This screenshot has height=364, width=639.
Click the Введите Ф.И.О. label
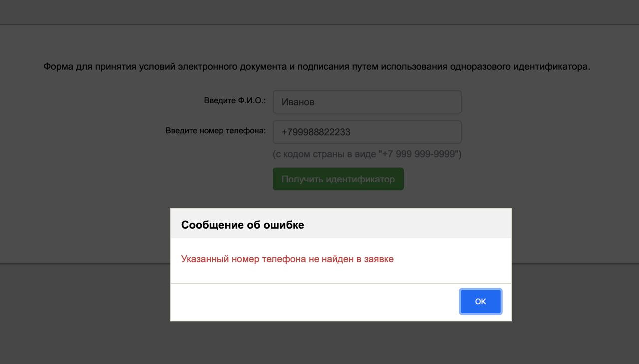(x=235, y=101)
